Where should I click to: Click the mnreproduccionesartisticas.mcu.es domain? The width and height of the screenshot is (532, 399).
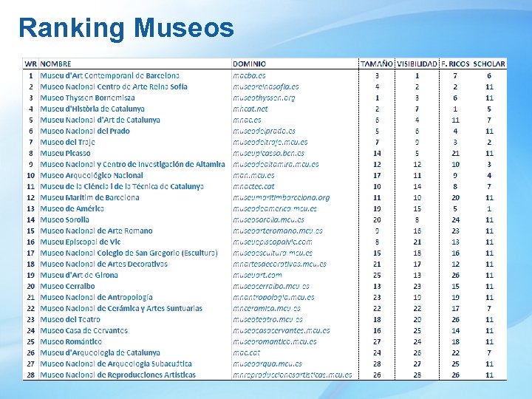click(293, 375)
